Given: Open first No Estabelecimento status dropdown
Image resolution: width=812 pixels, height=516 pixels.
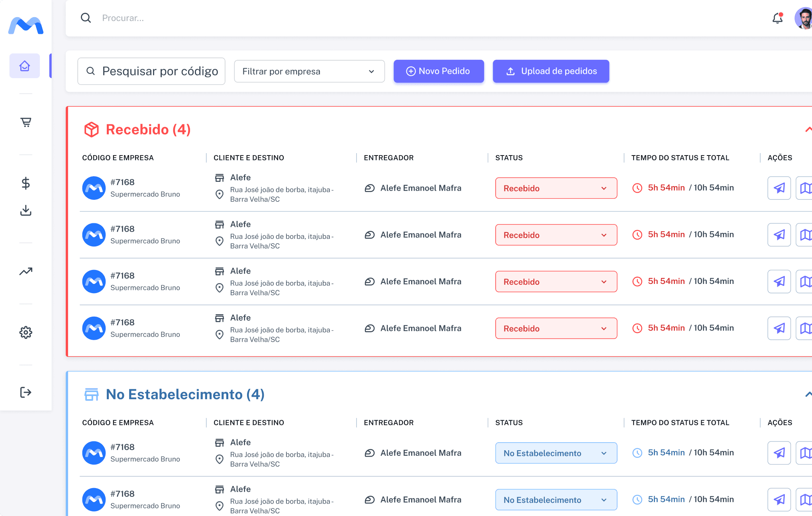Looking at the screenshot, I should pyautogui.click(x=556, y=453).
